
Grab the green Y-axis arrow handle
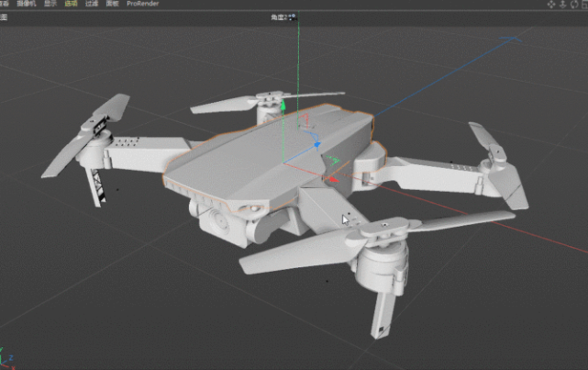283,105
